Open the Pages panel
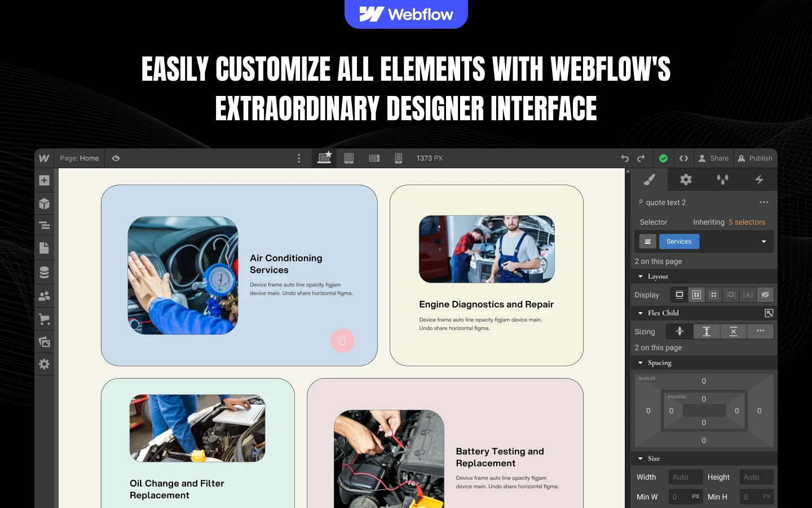812x508 pixels. [x=45, y=248]
